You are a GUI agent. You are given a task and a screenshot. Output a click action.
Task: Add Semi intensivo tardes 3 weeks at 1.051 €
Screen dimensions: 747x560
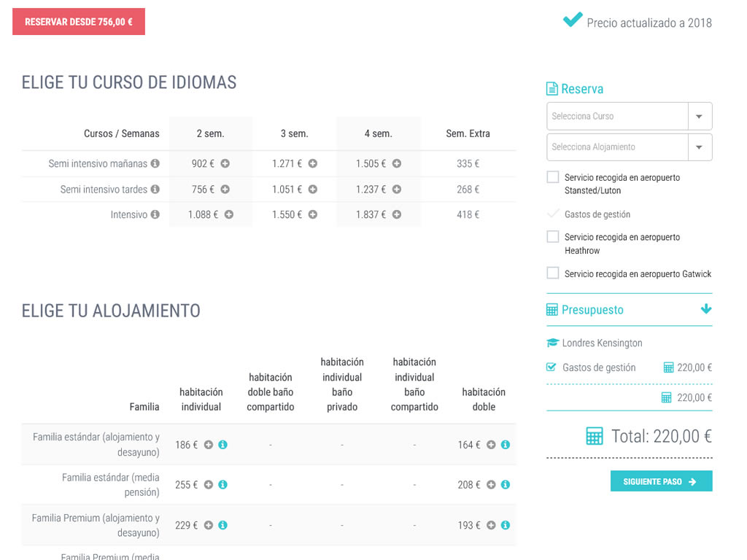coord(312,190)
